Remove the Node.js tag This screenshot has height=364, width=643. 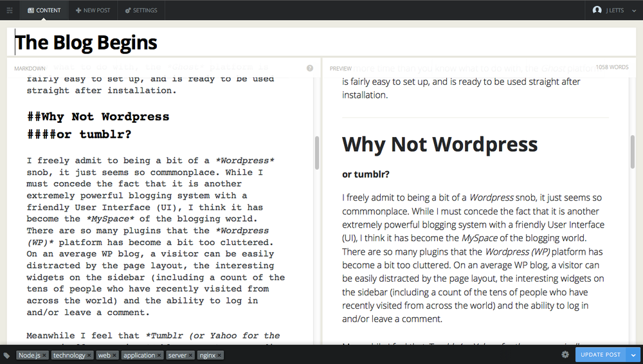44,356
